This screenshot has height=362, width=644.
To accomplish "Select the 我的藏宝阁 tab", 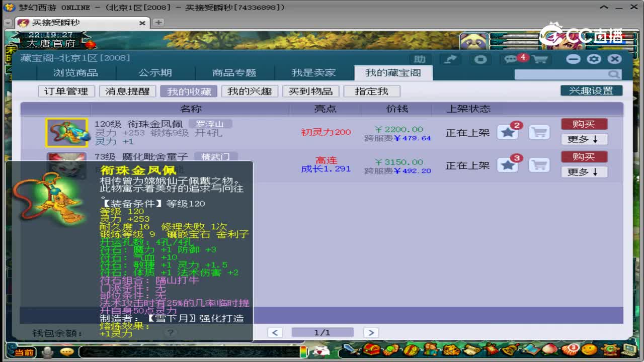I will coord(393,73).
